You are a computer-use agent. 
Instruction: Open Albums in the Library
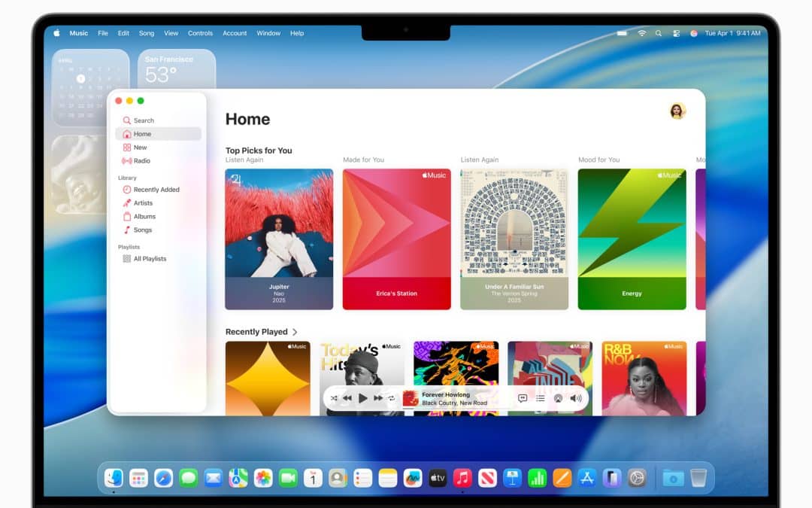tap(159, 216)
